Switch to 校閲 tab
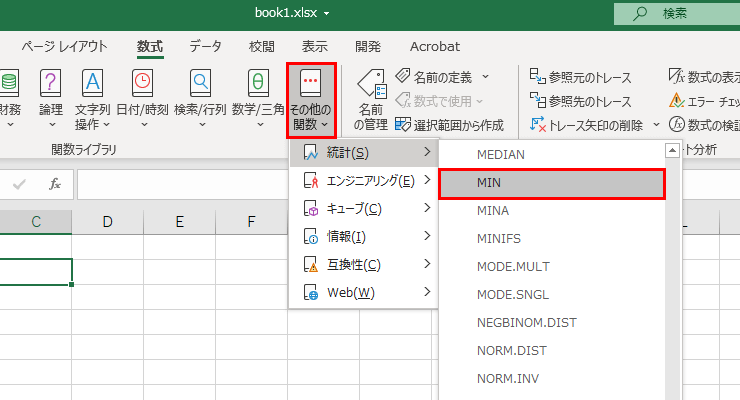740x400 pixels. point(262,46)
